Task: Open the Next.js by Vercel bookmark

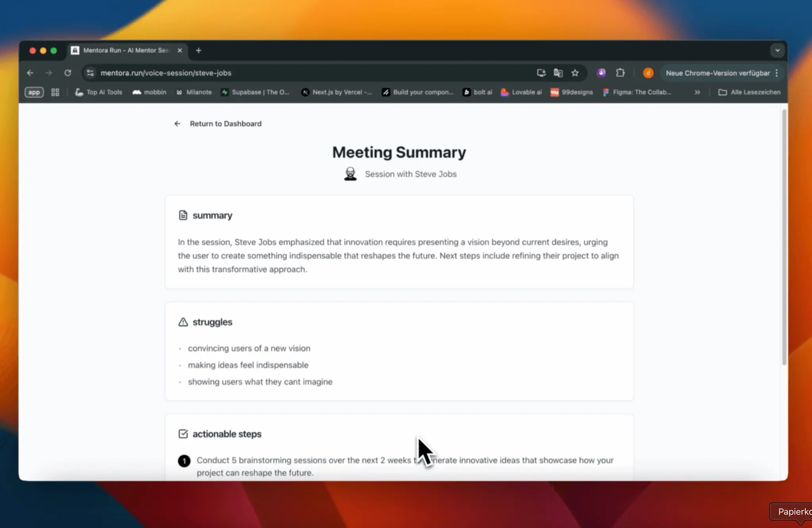Action: [x=337, y=92]
